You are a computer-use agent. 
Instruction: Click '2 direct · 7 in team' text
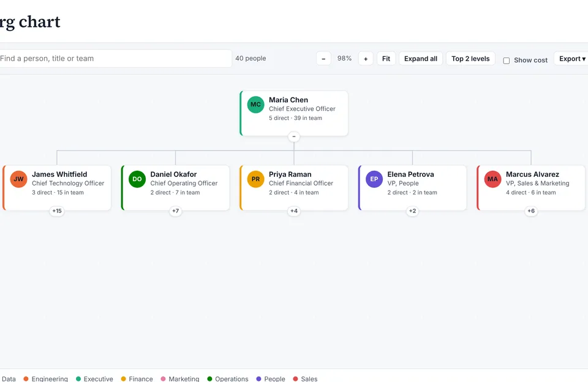coord(175,193)
